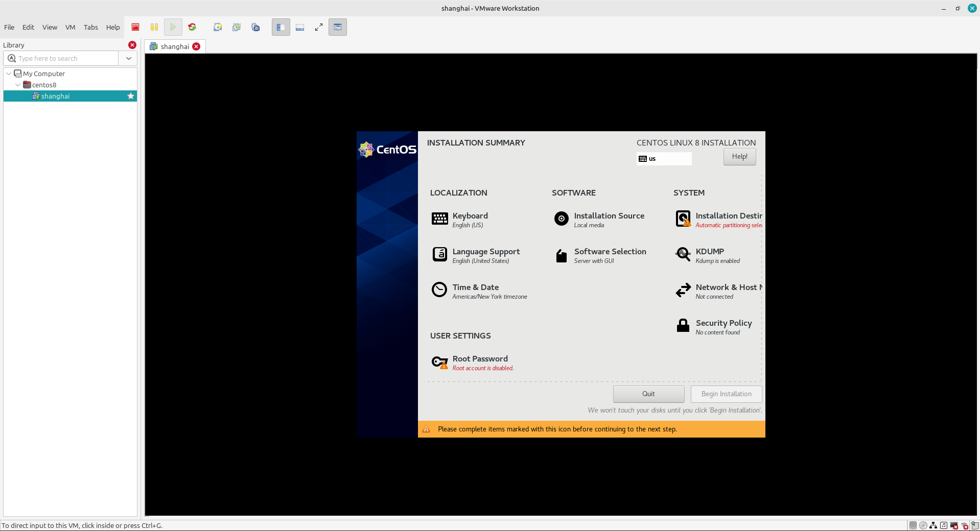Click the disconnected display status icon
The height and width of the screenshot is (531, 980).
954,525
